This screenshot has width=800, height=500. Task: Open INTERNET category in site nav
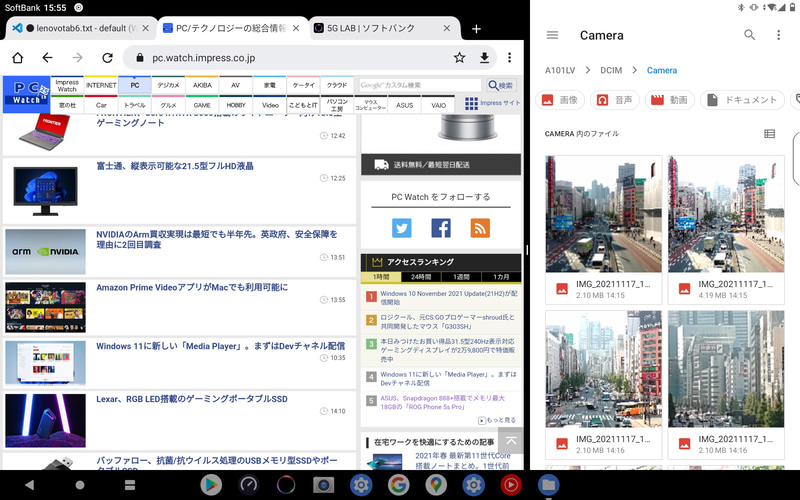(x=101, y=85)
